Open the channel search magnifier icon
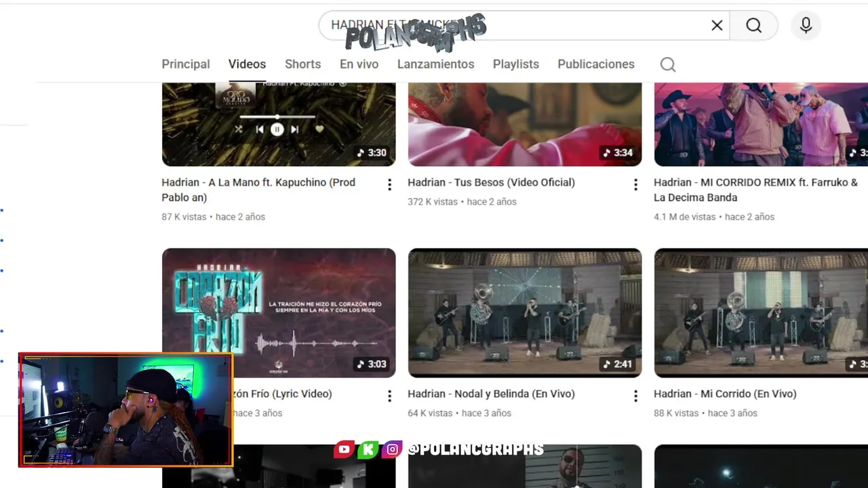Screen dimensions: 868x488 (668, 64)
